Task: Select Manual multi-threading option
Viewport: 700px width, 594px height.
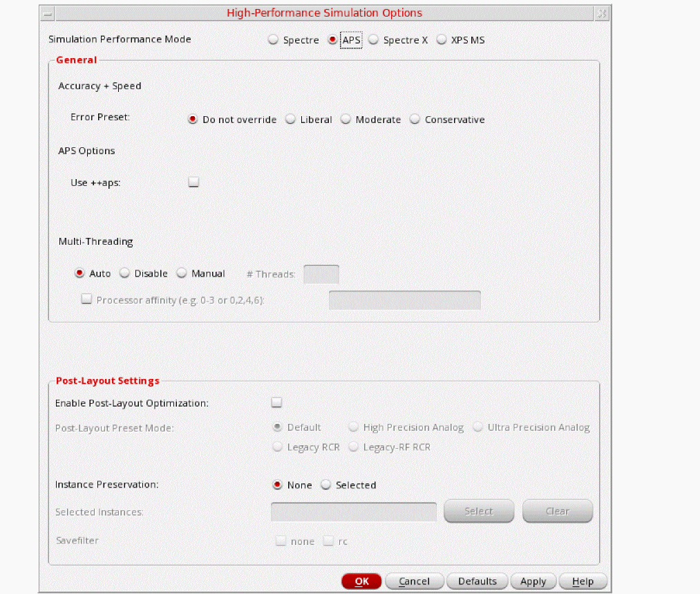Action: (181, 273)
